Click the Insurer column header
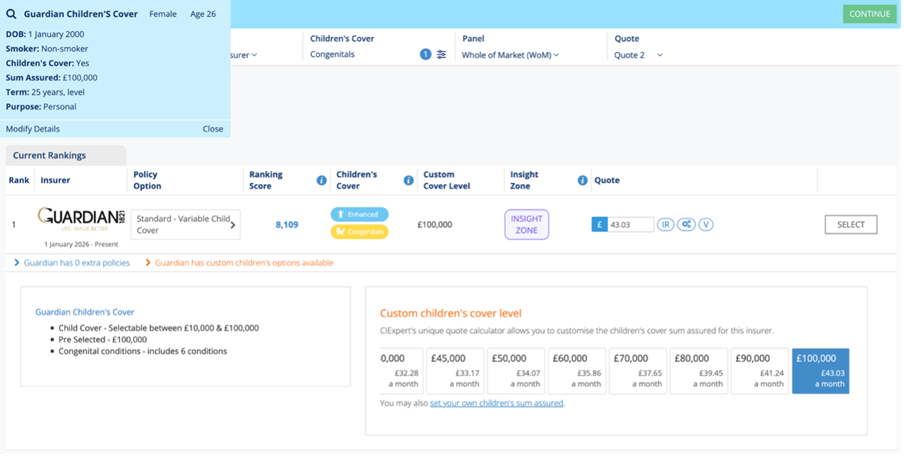 (x=55, y=180)
